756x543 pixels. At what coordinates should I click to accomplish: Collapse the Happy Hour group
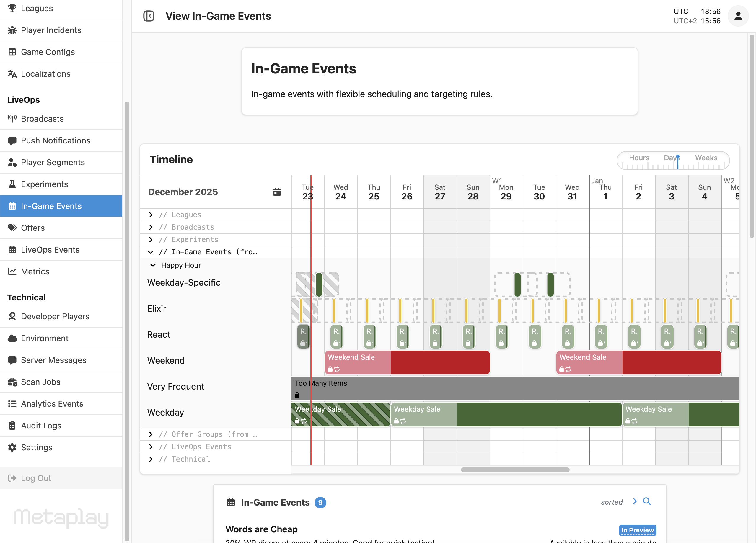pos(153,265)
